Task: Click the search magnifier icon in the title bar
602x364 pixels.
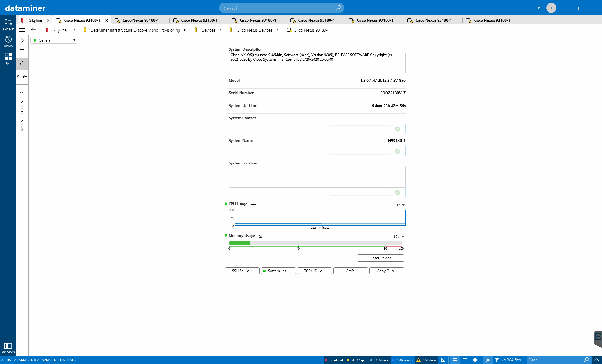Action: tap(339, 8)
